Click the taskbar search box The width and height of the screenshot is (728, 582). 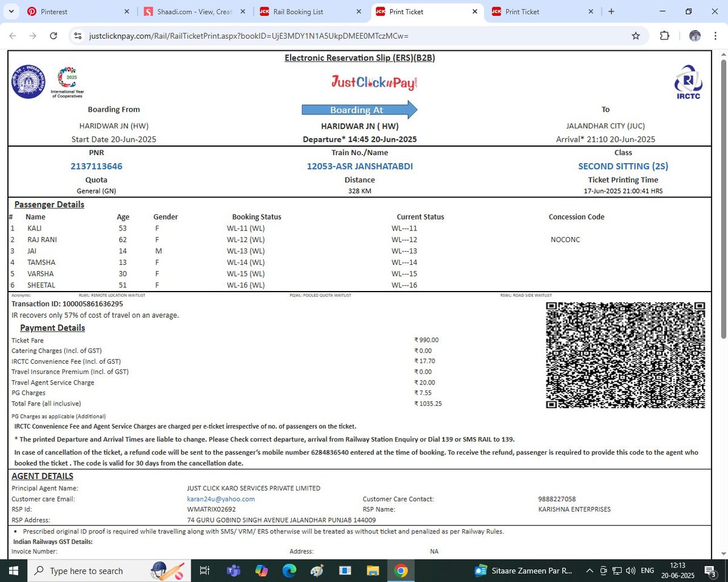tap(109, 570)
